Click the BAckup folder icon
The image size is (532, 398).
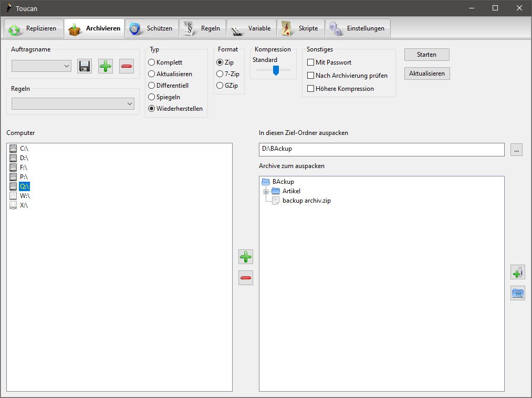[x=266, y=182]
